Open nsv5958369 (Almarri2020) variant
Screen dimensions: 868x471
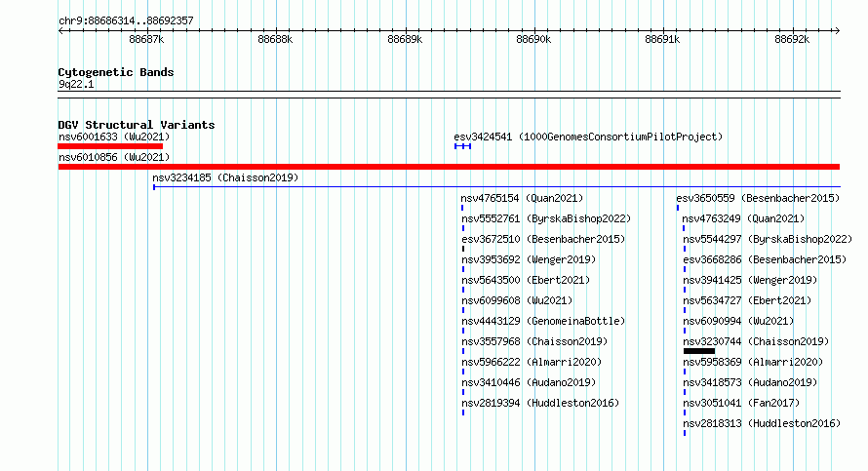(753, 362)
